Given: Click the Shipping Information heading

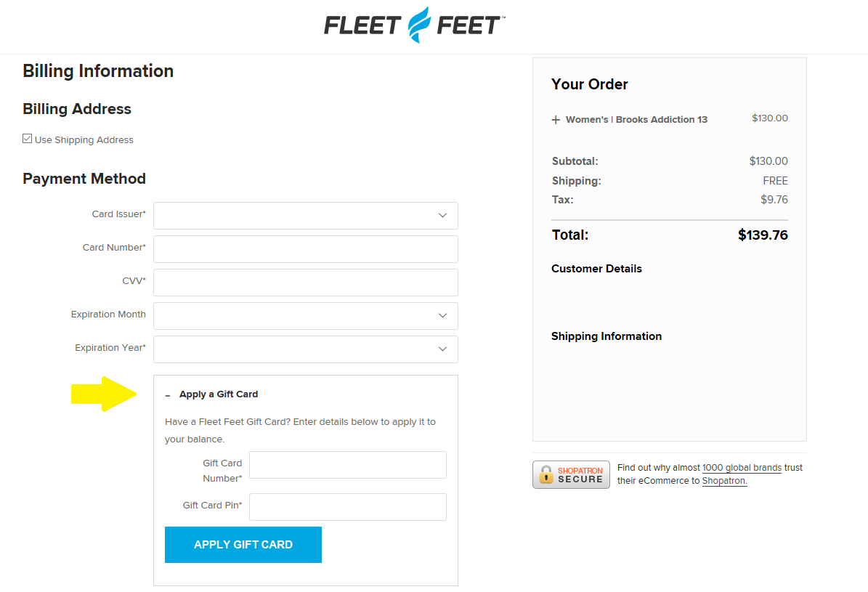Looking at the screenshot, I should (607, 336).
